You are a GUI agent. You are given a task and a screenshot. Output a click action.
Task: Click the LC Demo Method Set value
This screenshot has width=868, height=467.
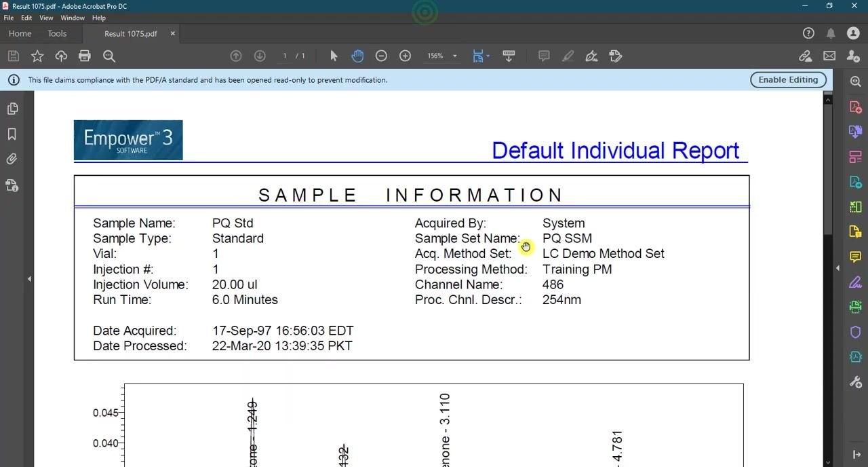click(x=604, y=254)
